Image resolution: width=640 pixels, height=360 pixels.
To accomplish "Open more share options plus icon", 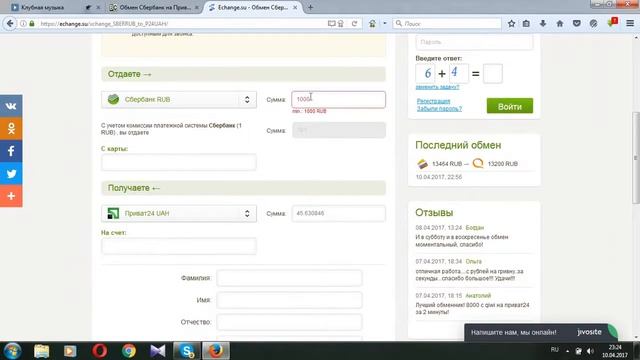I will click(11, 196).
